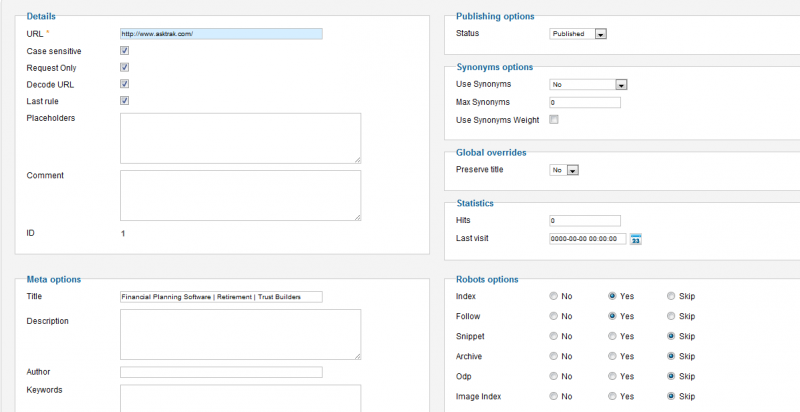Screen dimensions: 800x412
Task: Open the Last visit calendar picker icon
Action: coord(636,239)
